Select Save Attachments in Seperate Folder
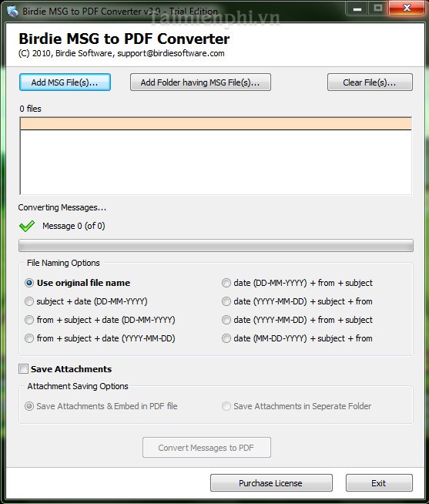Image resolution: width=429 pixels, height=504 pixels. (x=297, y=406)
